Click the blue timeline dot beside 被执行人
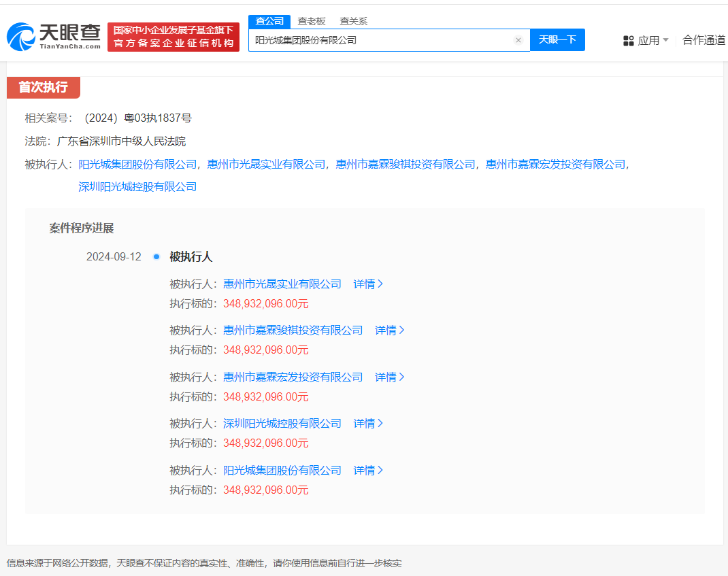Viewport: 728px width, 576px height. pyautogui.click(x=156, y=256)
